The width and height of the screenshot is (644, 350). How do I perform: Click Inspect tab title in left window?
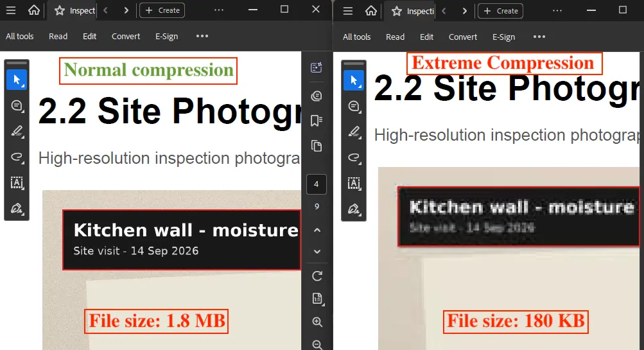tap(82, 11)
